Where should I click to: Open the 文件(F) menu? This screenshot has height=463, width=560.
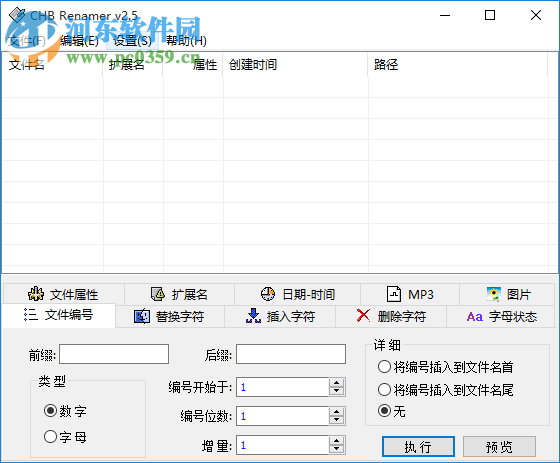[26, 41]
